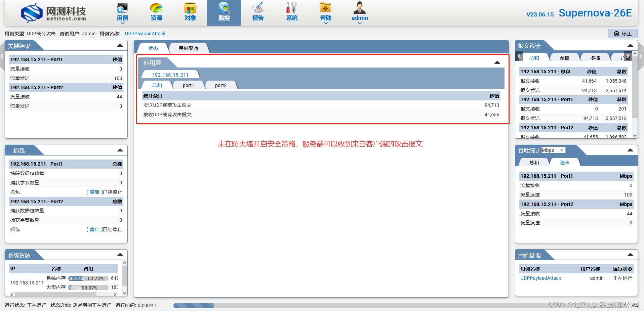The height and width of the screenshot is (311, 644).
Task: Select the 总和 tab in 应用层
Action: 157,85
